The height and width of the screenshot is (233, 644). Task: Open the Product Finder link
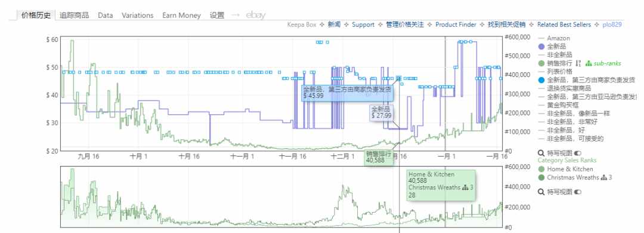coord(456,24)
